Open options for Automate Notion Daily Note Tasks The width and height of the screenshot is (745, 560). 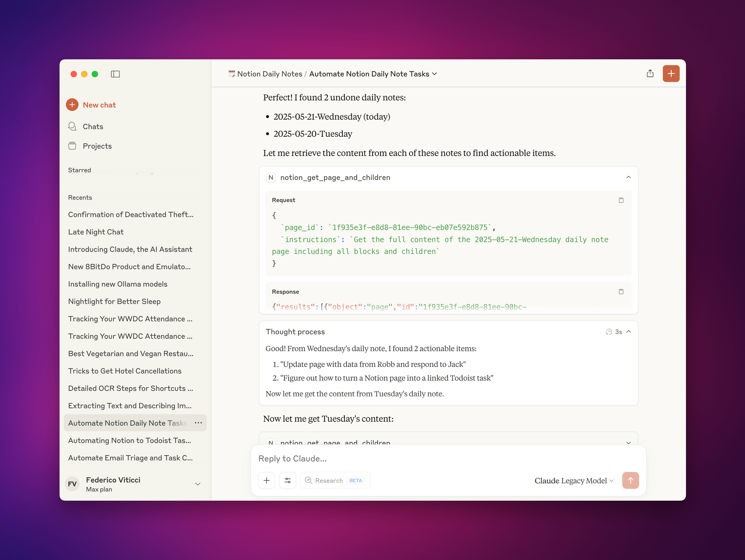[x=198, y=423]
